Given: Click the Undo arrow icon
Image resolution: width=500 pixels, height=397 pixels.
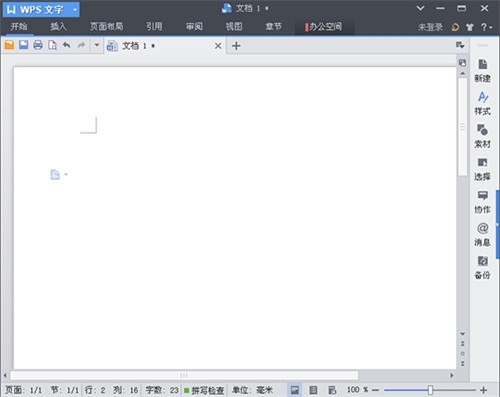Looking at the screenshot, I should pos(67,45).
